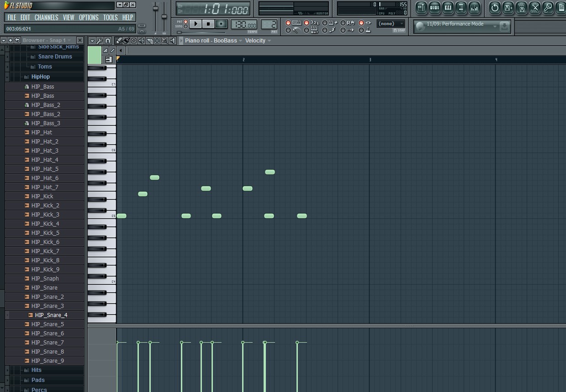The width and height of the screenshot is (566, 392).
Task: Select the Slice tool in piano roll
Action: click(149, 41)
